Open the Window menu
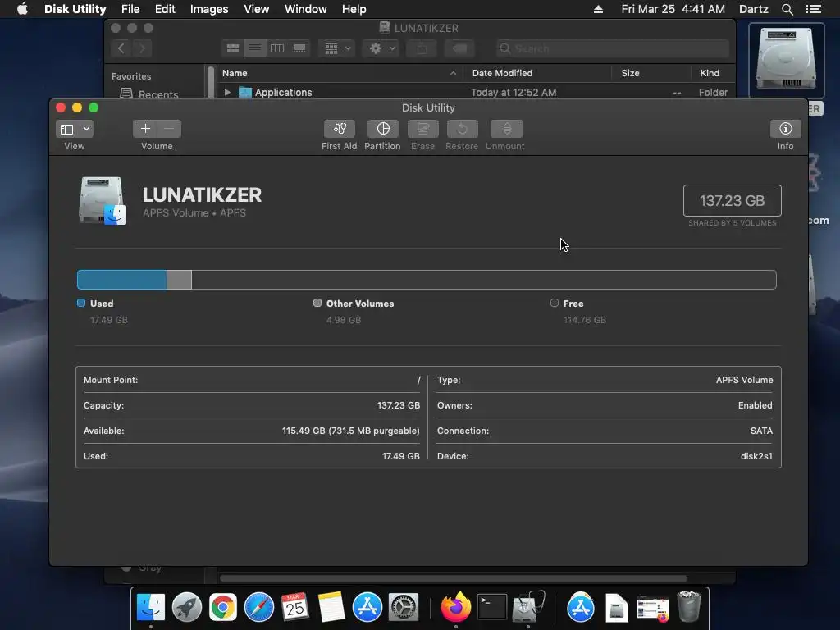 tap(305, 9)
